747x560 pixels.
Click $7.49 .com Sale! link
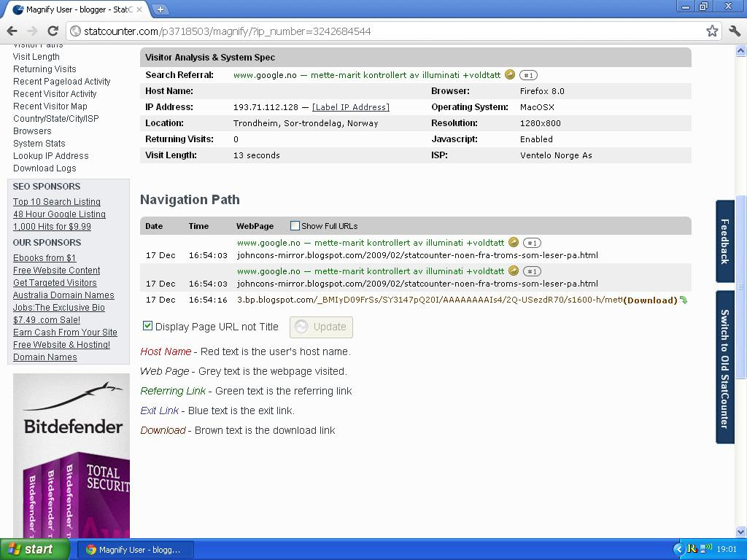[47, 320]
